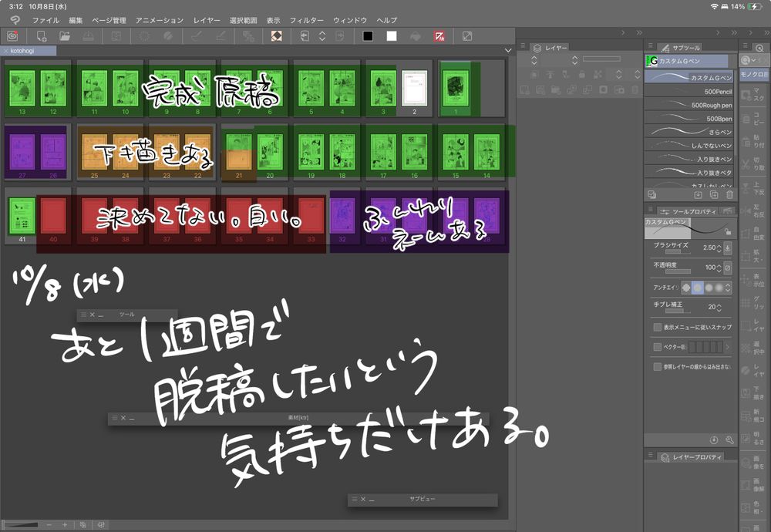Image resolution: width=771 pixels, height=532 pixels.
Task: Open layer panel hamburger menu
Action: (x=524, y=45)
